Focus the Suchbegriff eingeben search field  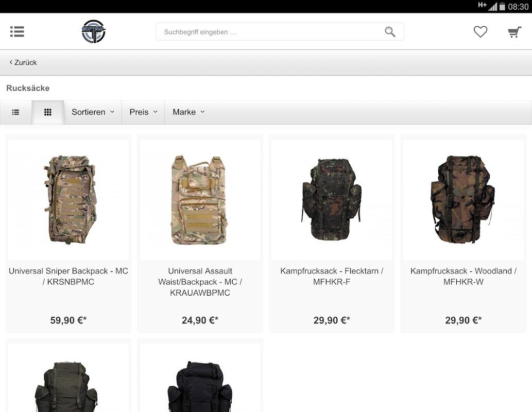coord(280,31)
